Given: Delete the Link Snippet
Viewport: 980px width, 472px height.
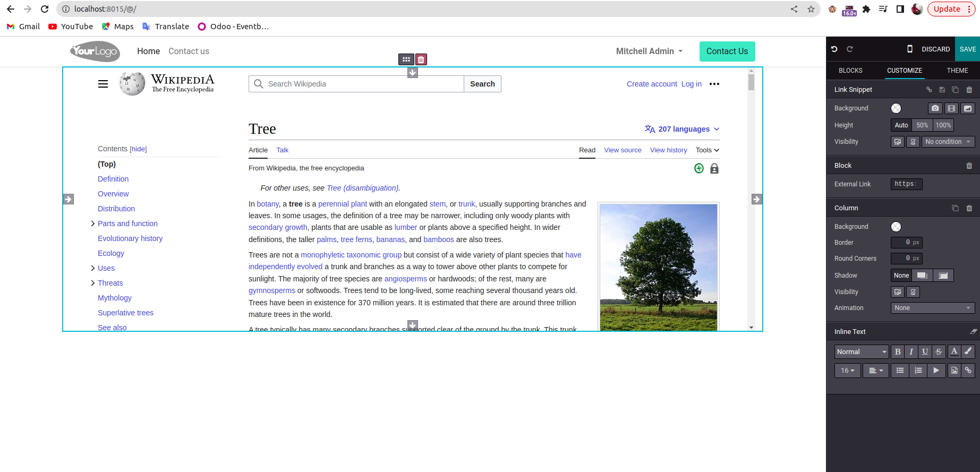Looking at the screenshot, I should coord(969,90).
